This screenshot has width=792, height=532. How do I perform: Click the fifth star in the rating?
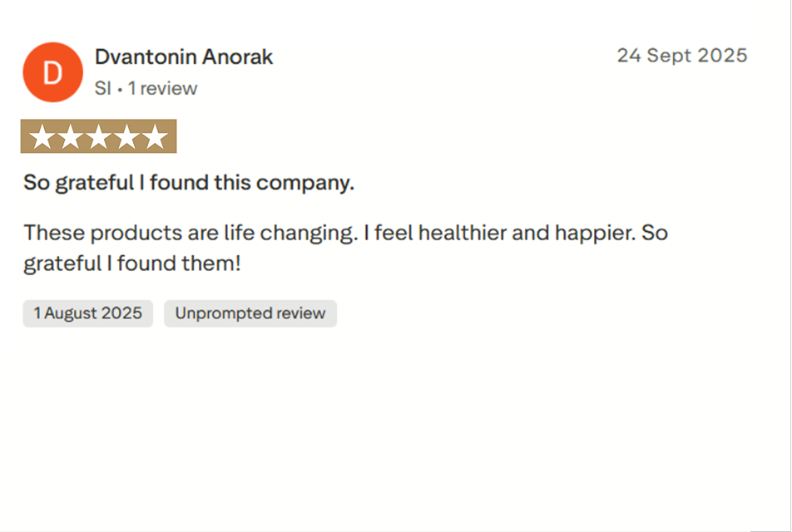[155, 137]
